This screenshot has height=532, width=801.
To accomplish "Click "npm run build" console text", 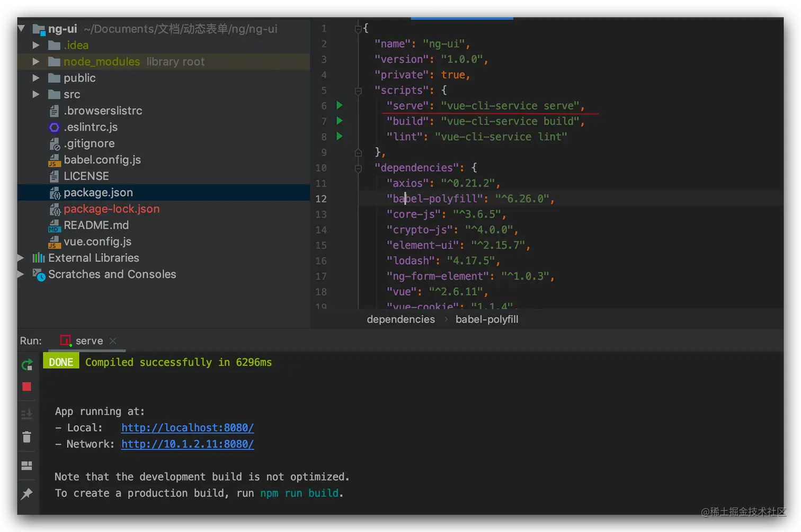I will tap(299, 493).
